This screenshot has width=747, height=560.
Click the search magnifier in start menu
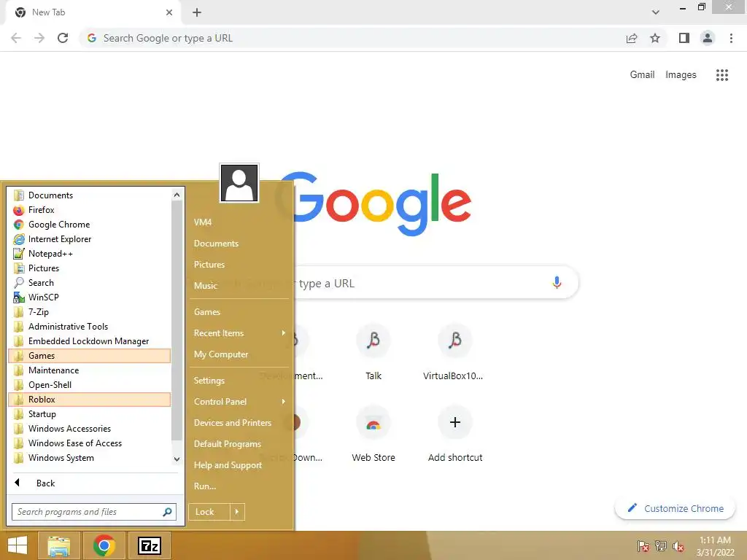pos(167,512)
